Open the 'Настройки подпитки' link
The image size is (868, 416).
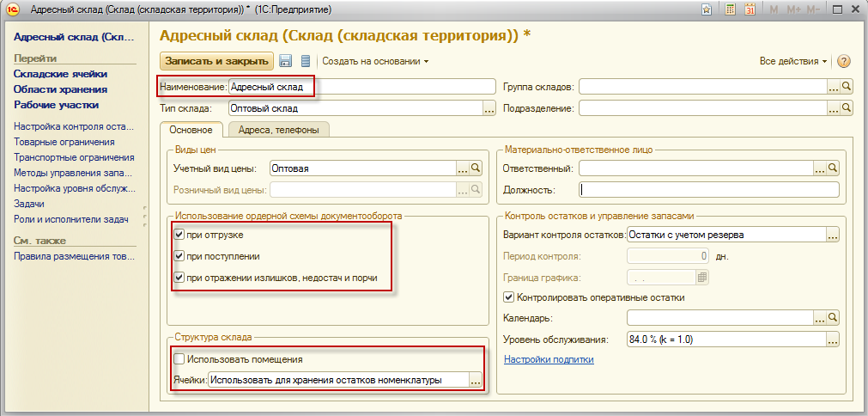[x=549, y=359]
